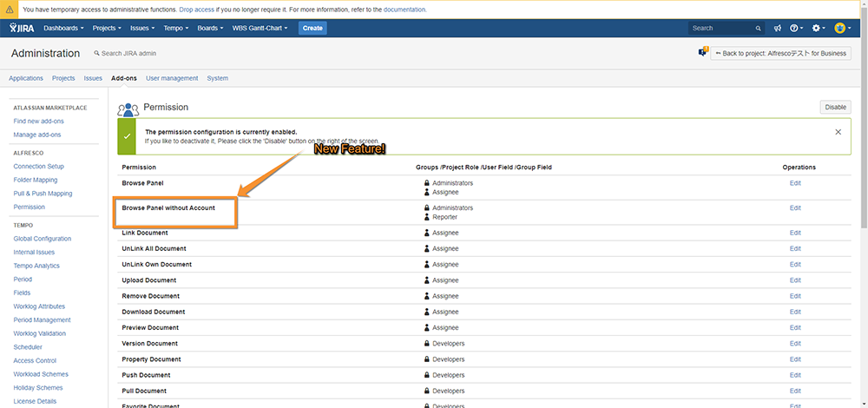Open the feedback megaphone icon
868x408 pixels.
click(x=778, y=29)
